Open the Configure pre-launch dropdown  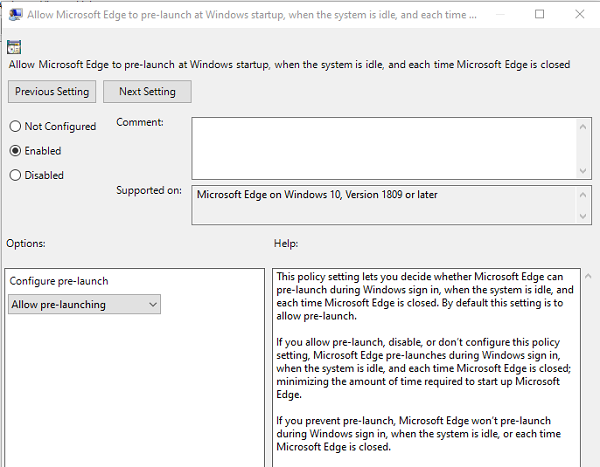[85, 304]
